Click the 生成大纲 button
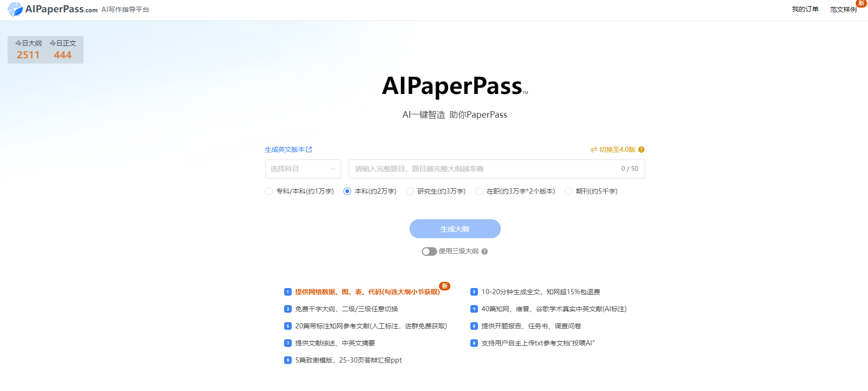Image resolution: width=868 pixels, height=391 pixels. click(x=455, y=229)
